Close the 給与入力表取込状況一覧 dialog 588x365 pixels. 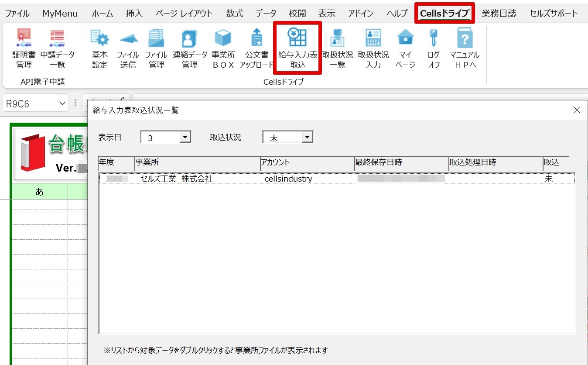click(577, 110)
